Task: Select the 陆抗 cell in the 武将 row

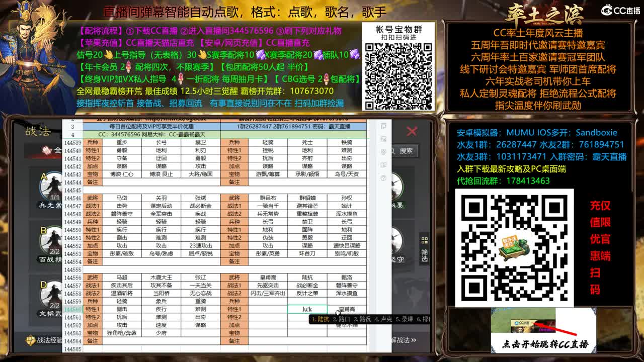Action: pos(307,278)
